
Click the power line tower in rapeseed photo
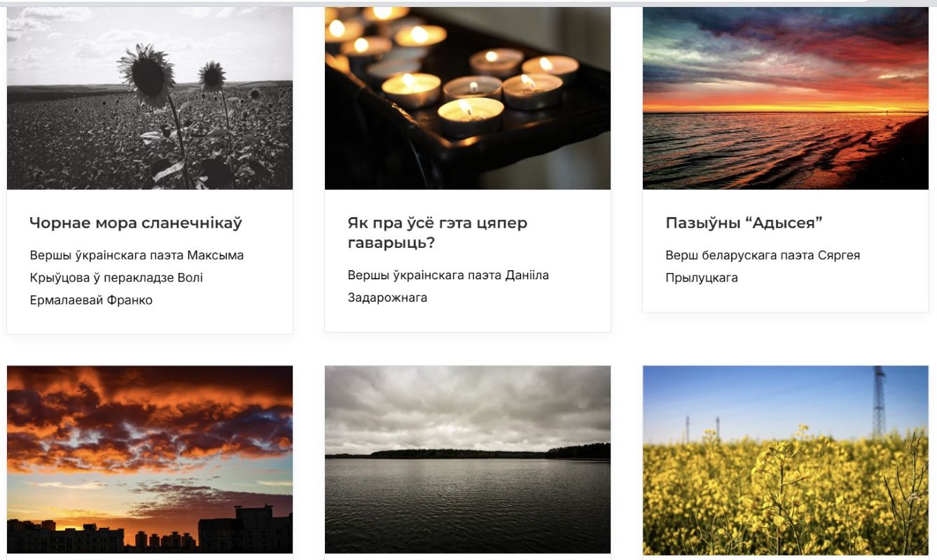click(x=879, y=402)
